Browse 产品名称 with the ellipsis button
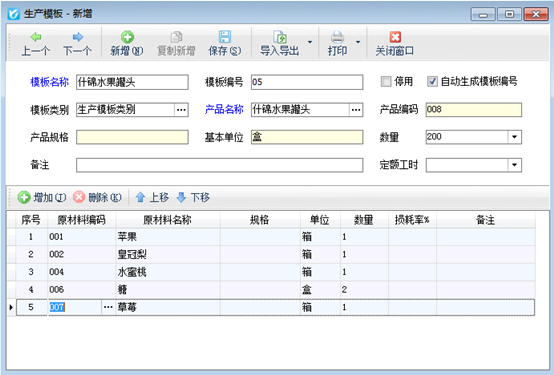This screenshot has width=554, height=375. [x=356, y=110]
